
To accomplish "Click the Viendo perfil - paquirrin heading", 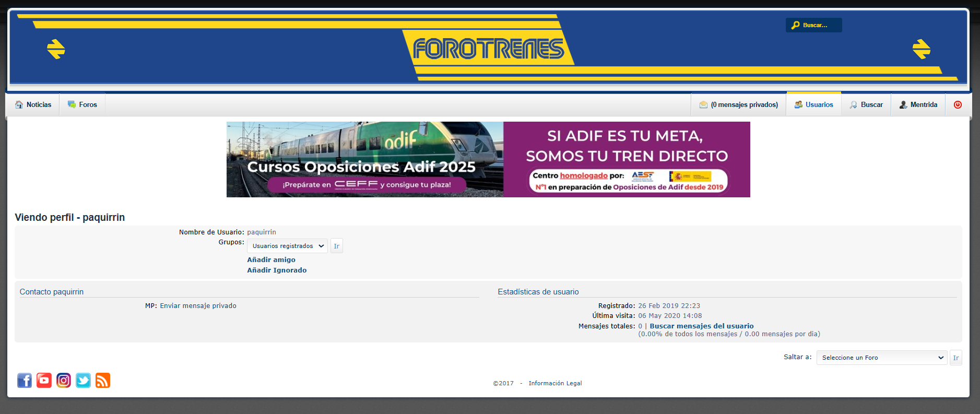I will [69, 217].
